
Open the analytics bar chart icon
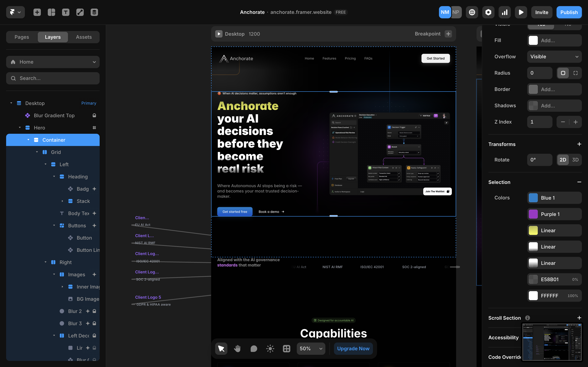504,12
